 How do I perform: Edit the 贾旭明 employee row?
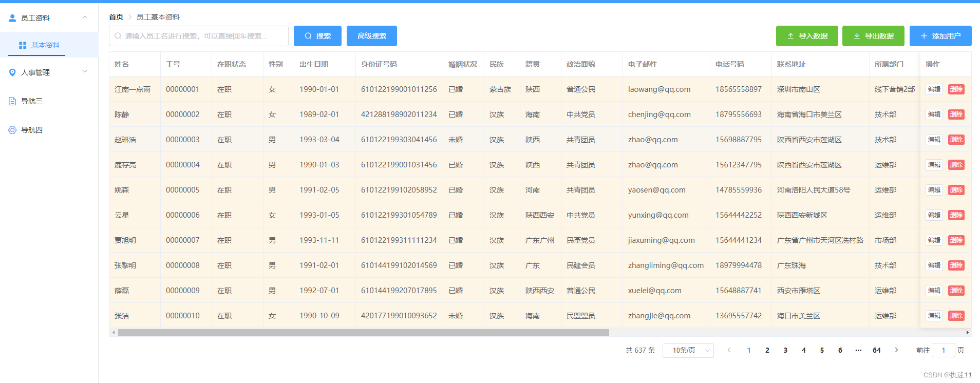point(934,240)
